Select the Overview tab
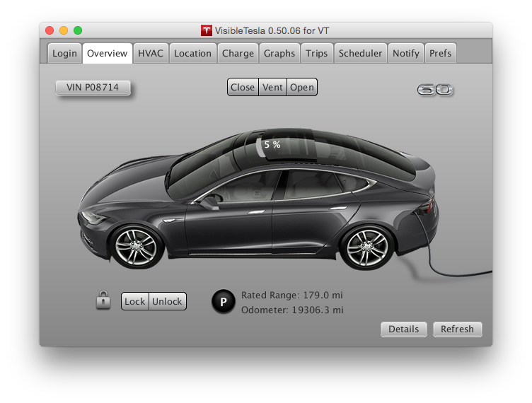Image resolution: width=532 pixels, height=403 pixels. (108, 53)
